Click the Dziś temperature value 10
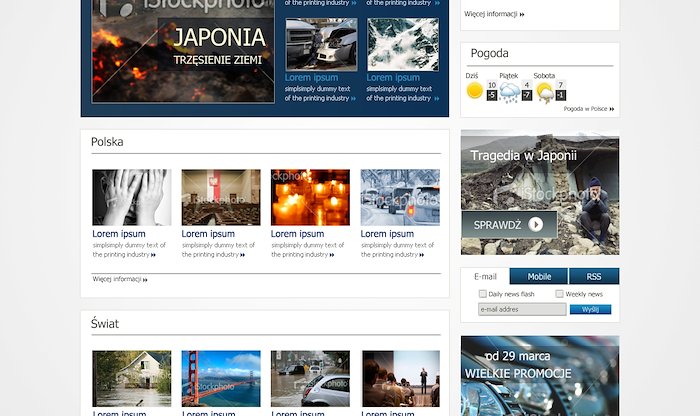Viewport: 700px width, 416px height. tap(492, 85)
